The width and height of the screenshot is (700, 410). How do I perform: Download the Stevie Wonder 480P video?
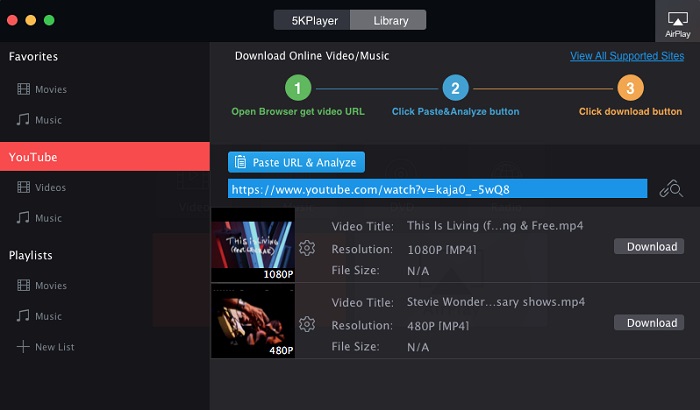[x=649, y=323]
